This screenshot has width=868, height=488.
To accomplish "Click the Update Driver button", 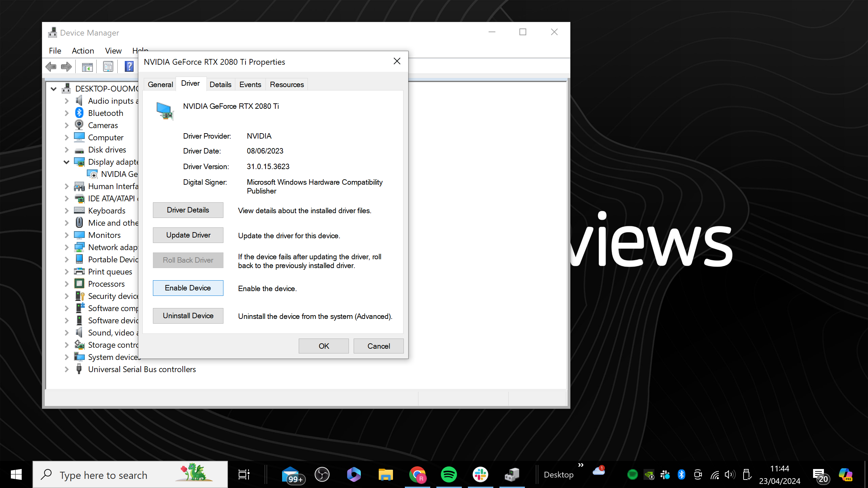I will (x=188, y=235).
